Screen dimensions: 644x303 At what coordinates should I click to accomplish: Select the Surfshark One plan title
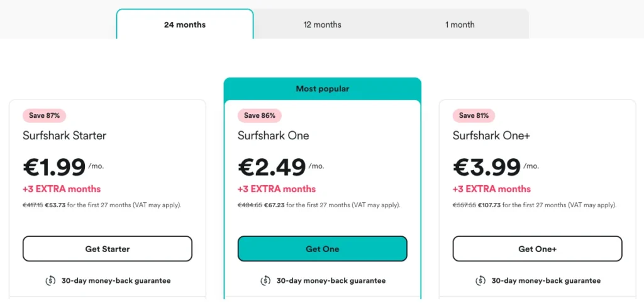(x=274, y=135)
